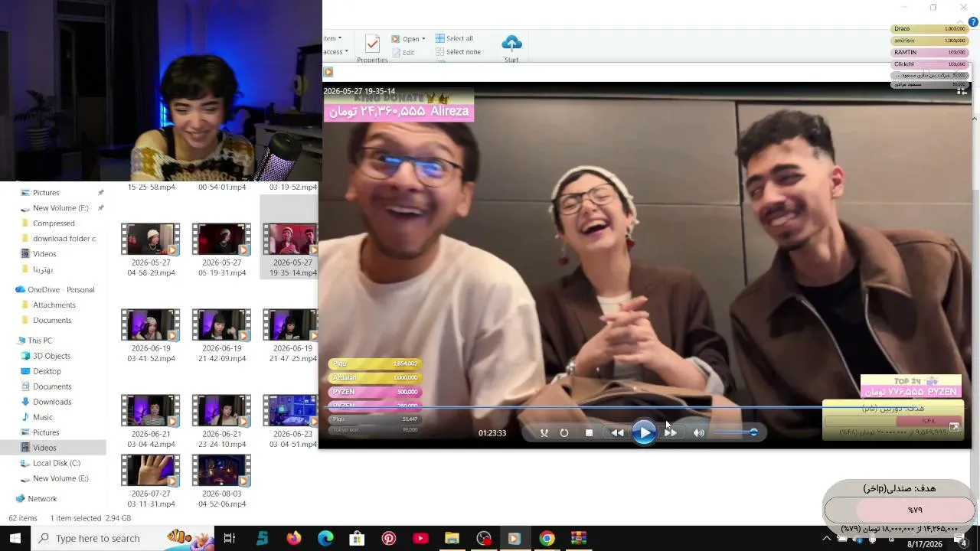This screenshot has height=551, width=980.
Task: Click the Play button in the media player
Action: (x=644, y=432)
